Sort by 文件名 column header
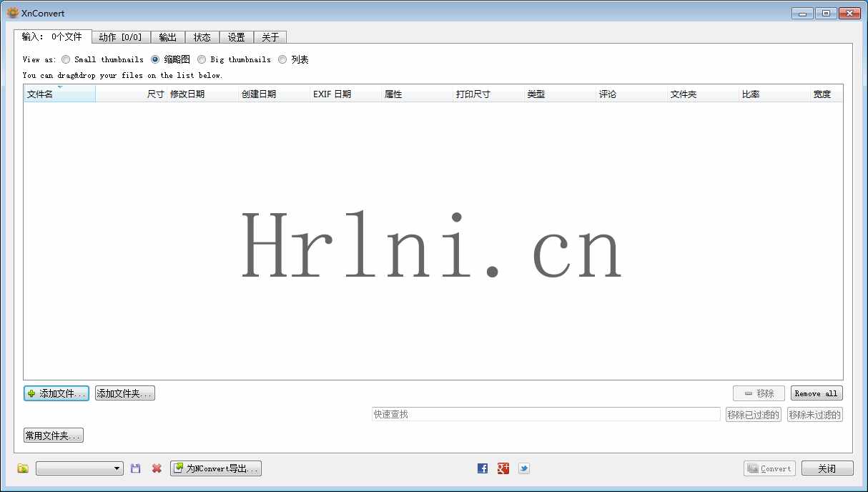The width and height of the screenshot is (868, 492). pos(59,94)
